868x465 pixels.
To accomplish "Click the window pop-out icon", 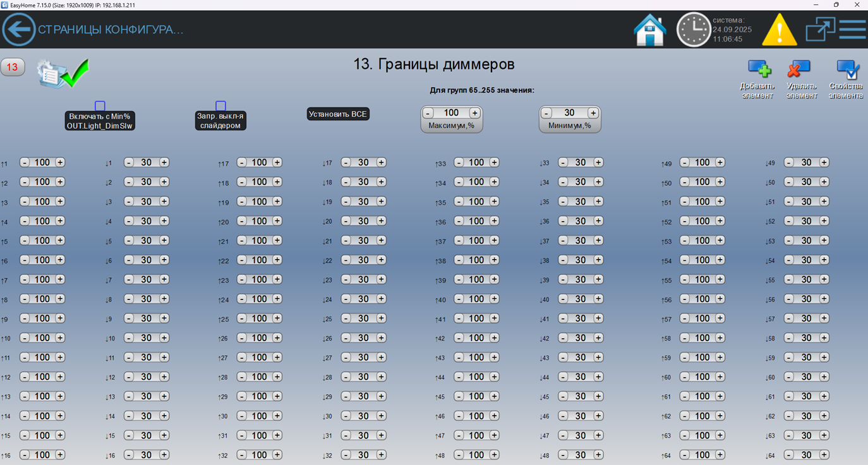I will (x=820, y=29).
